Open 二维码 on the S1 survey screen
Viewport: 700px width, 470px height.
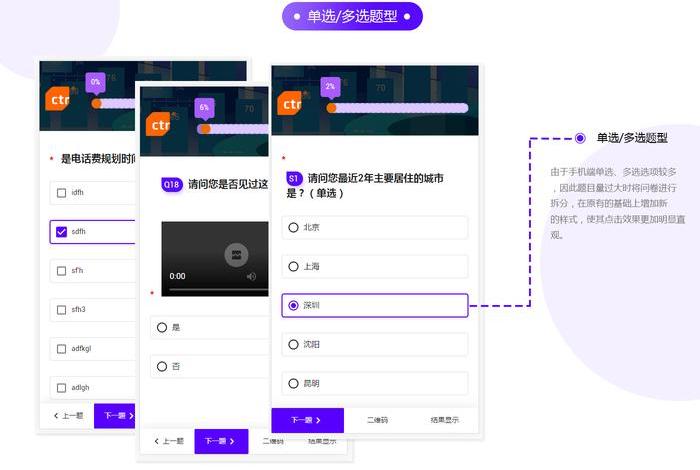pos(377,420)
